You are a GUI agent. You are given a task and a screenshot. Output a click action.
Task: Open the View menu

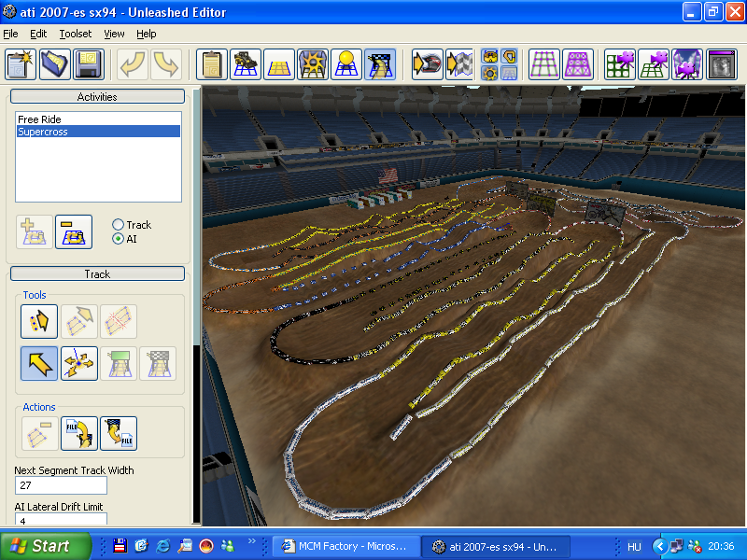click(114, 34)
